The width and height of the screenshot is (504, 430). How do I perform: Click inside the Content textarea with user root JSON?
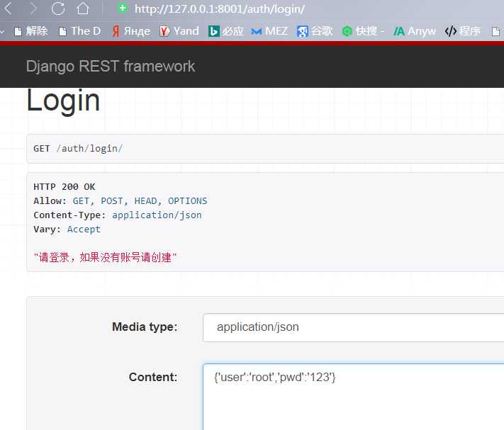tap(353, 397)
